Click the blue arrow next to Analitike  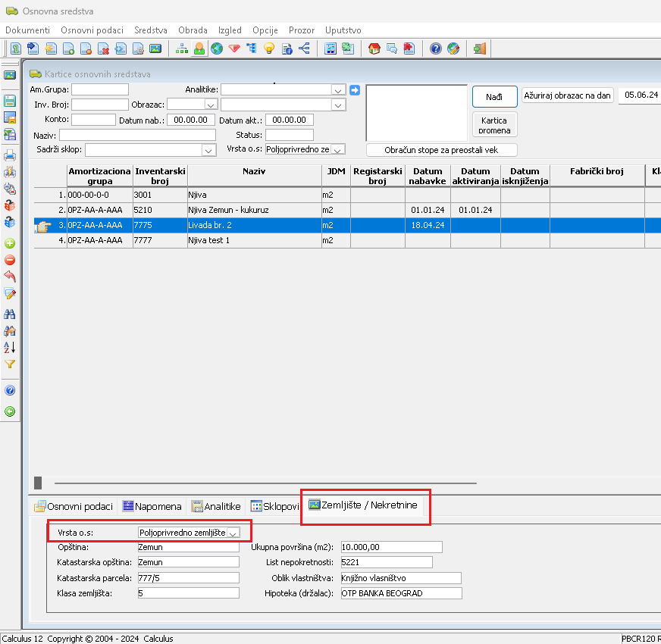[354, 89]
